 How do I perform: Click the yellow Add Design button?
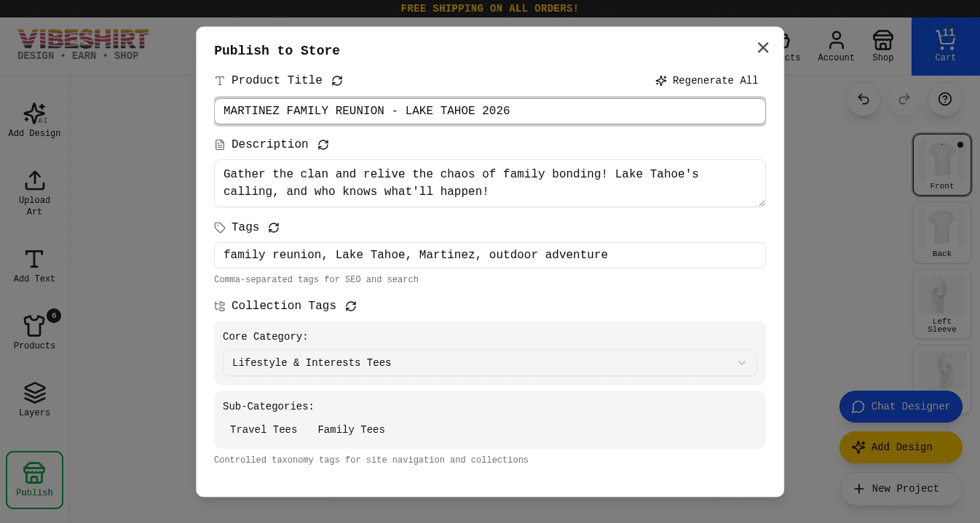click(901, 447)
